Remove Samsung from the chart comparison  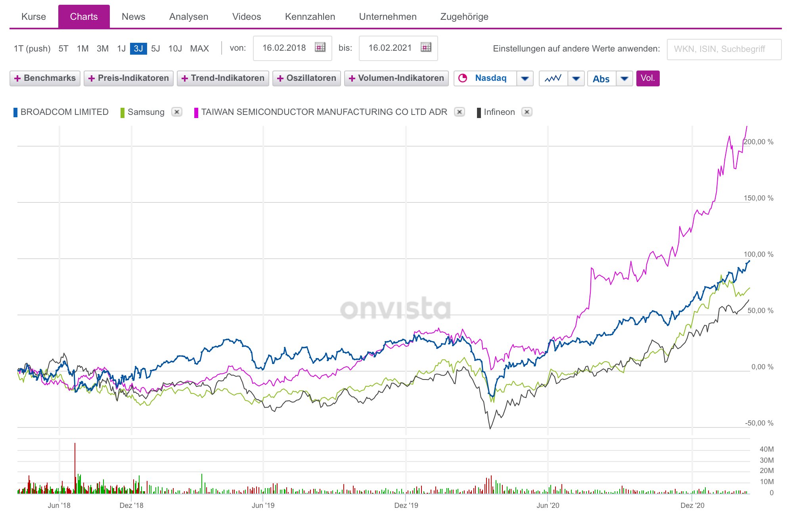point(177,112)
